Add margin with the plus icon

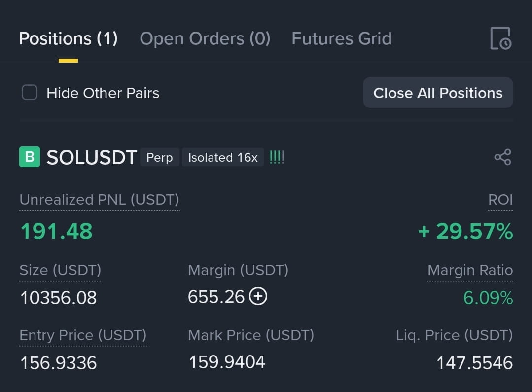pyautogui.click(x=258, y=296)
